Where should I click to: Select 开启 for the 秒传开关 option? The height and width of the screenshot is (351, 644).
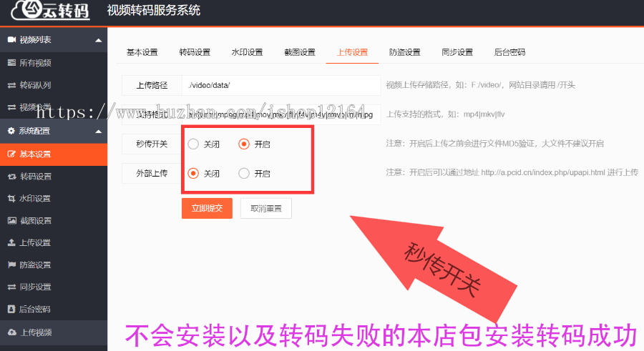tap(244, 144)
